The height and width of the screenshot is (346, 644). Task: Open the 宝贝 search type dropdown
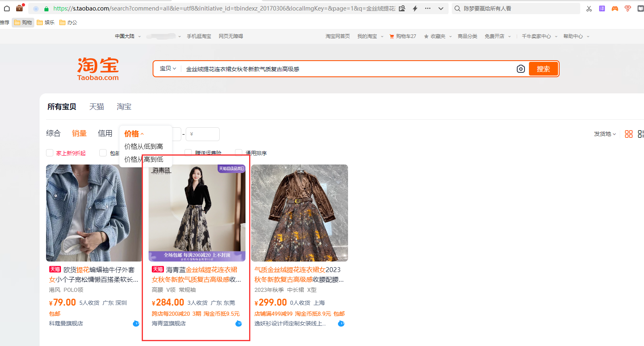pyautogui.click(x=168, y=69)
